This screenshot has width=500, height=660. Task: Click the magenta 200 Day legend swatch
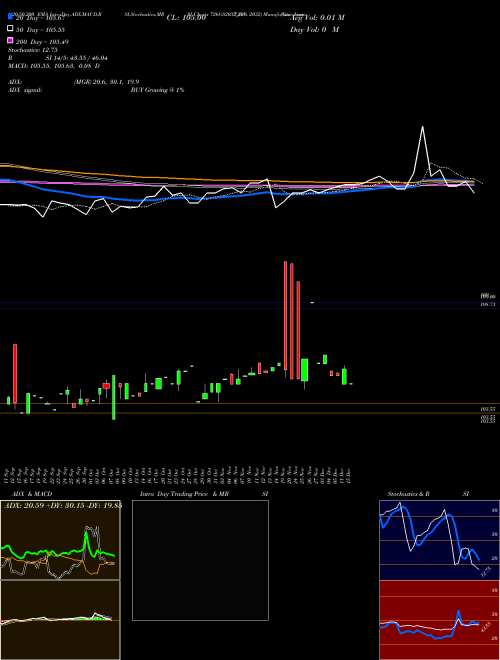pyautogui.click(x=10, y=40)
